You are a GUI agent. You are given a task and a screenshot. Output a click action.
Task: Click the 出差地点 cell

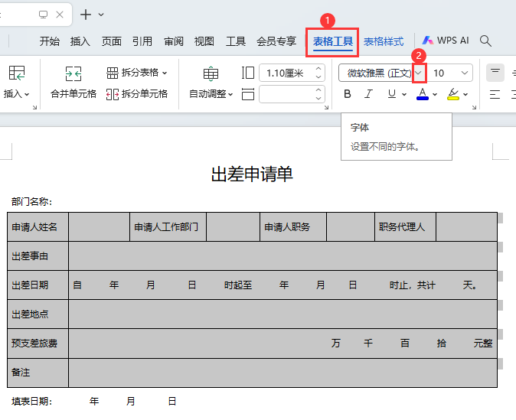click(x=38, y=314)
